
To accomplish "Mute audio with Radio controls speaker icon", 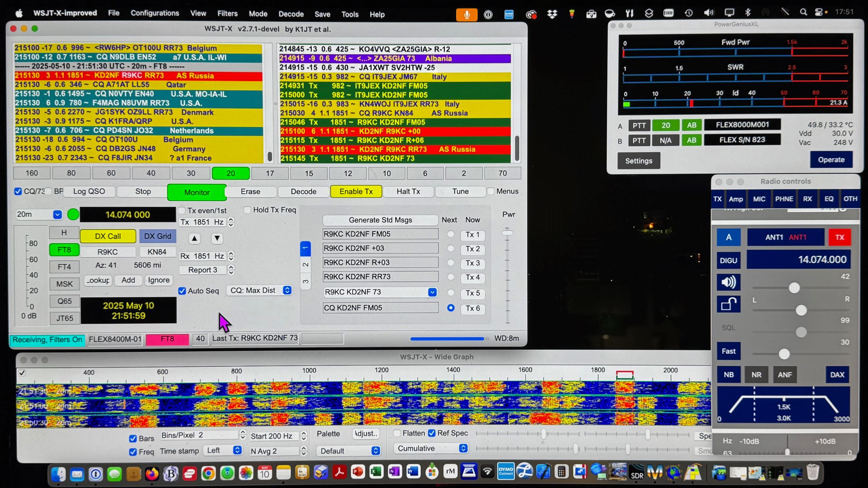I will tap(728, 282).
